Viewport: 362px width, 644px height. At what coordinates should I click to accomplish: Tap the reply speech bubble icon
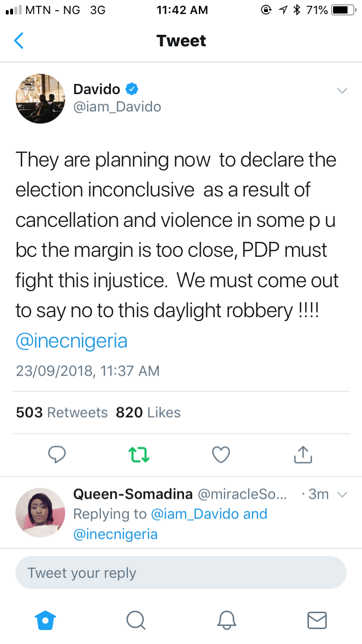tap(57, 454)
